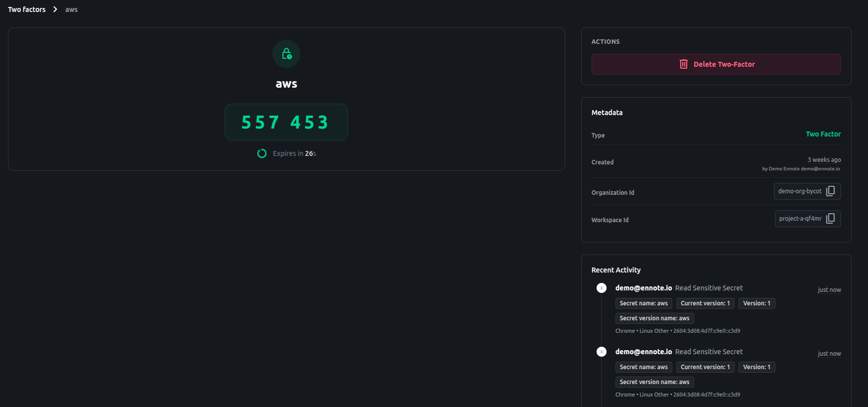Viewport: 868px width, 407px height.
Task: Click the 3 weeks ago created timestamp
Action: 824,160
